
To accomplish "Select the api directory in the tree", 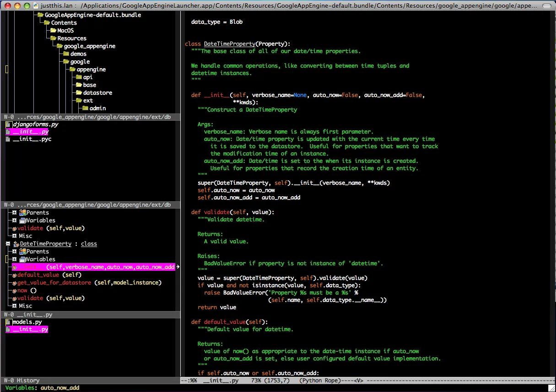I will point(87,77).
